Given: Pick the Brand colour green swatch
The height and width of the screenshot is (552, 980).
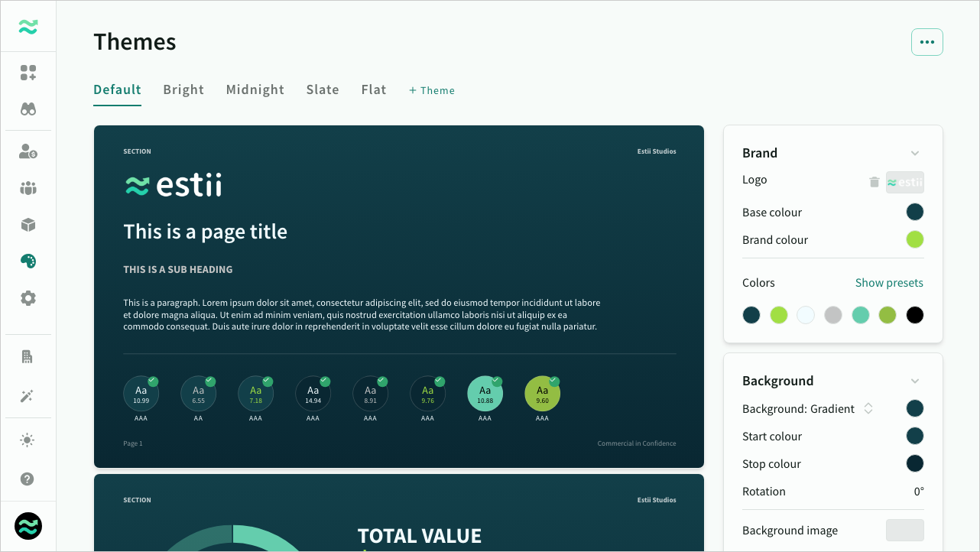Looking at the screenshot, I should 915,240.
